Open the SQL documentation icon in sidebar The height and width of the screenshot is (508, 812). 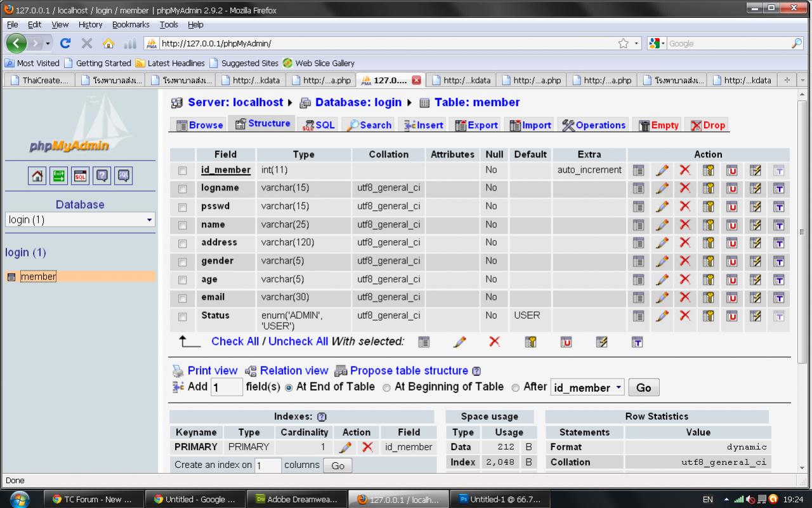pos(123,176)
